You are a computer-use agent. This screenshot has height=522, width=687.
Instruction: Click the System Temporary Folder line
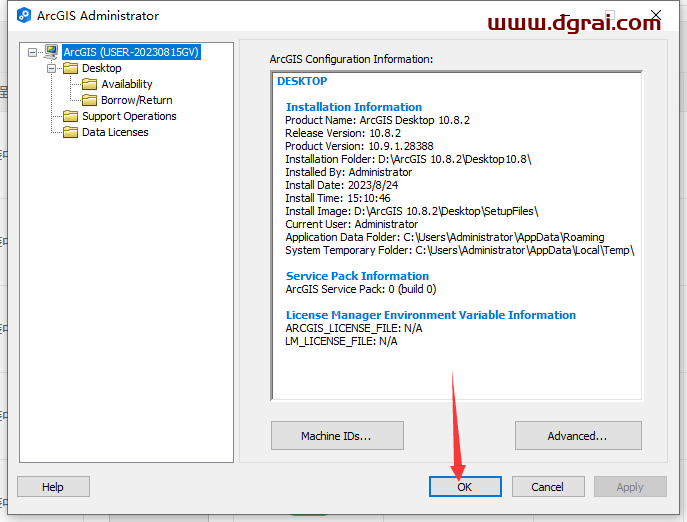click(x=460, y=250)
